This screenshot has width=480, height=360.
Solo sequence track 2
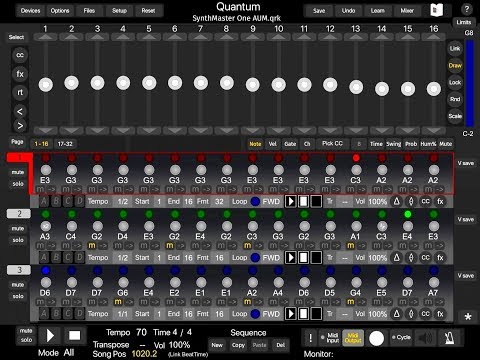[x=18, y=240]
